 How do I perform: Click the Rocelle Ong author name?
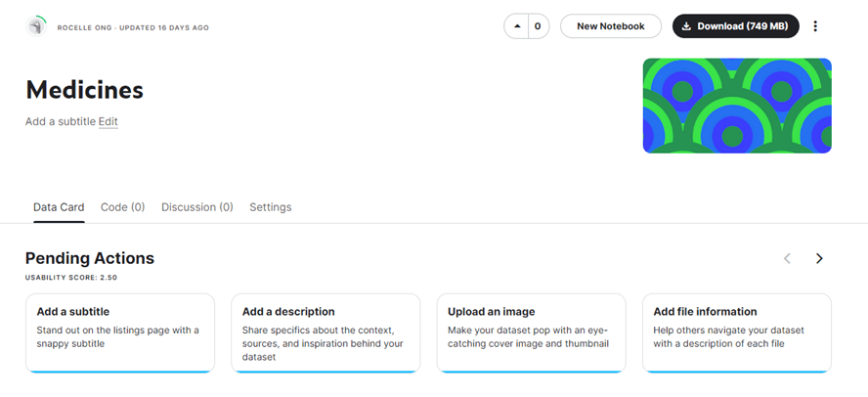[x=90, y=27]
